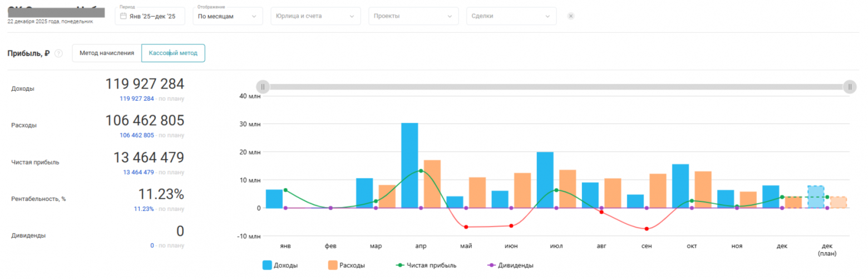Select 'Кассовый метод' tab
The height and width of the screenshot is (279, 868).
pyautogui.click(x=173, y=53)
